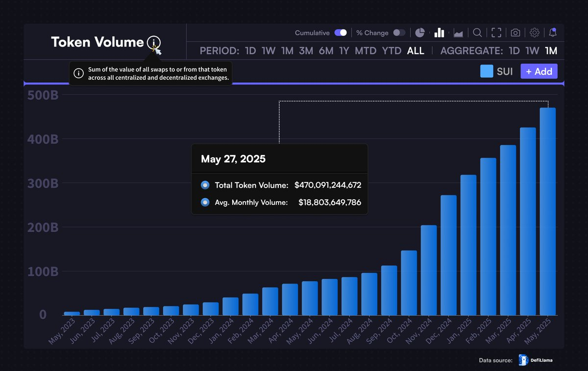Switch to the bar chart view
The width and height of the screenshot is (588, 371).
pyautogui.click(x=439, y=32)
